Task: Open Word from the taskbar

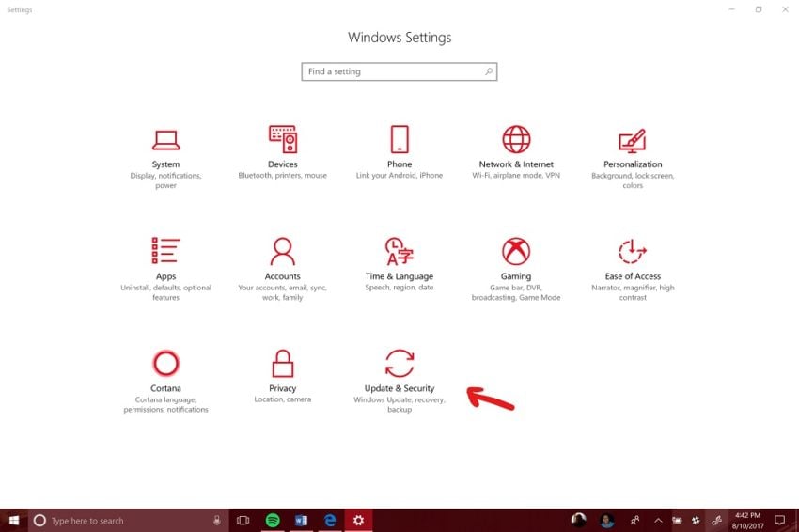Action: tap(301, 521)
